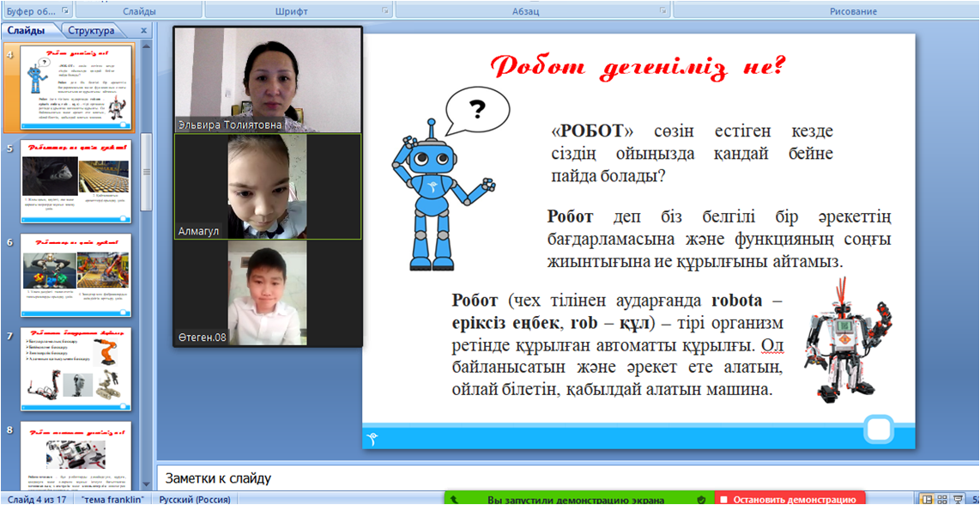Screen dimensions: 980x505
Task: Click the "тема franklin" theme indicator
Action: (x=112, y=499)
